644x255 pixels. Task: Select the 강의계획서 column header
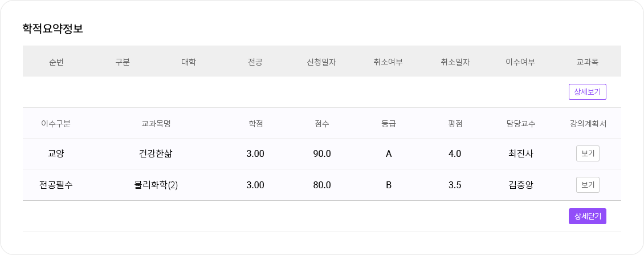pos(588,123)
